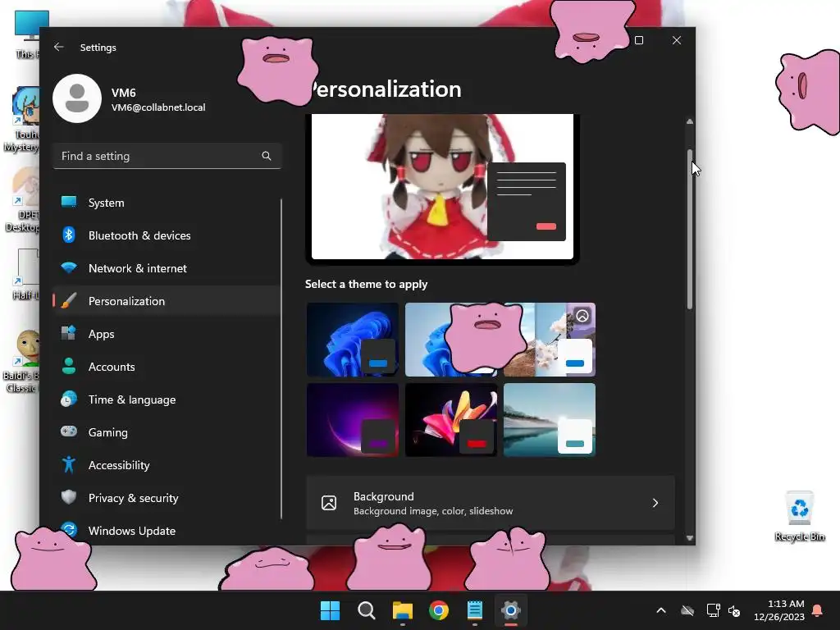Screen dimensions: 840x630
Task: Click the taskbar clock showing 1:13 AM
Action: [x=779, y=610]
